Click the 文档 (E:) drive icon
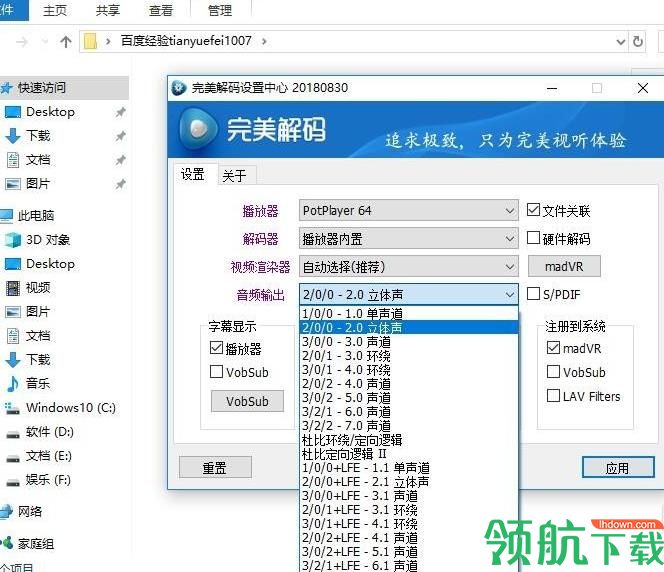 (x=13, y=458)
